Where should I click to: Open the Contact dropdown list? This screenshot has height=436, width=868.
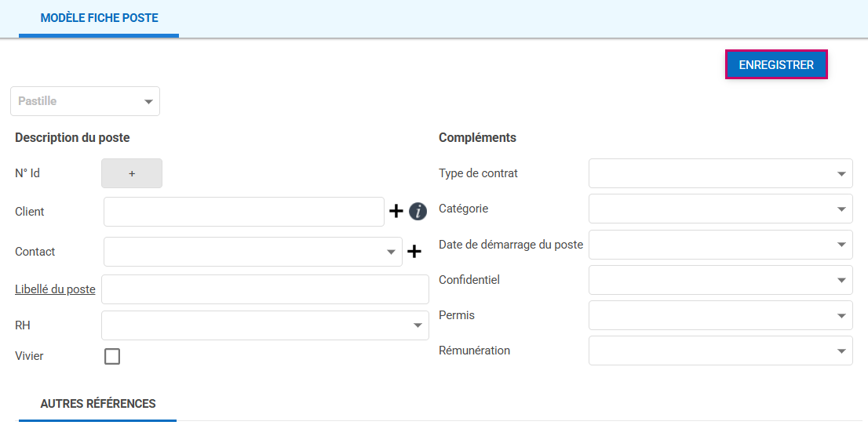[x=253, y=252]
